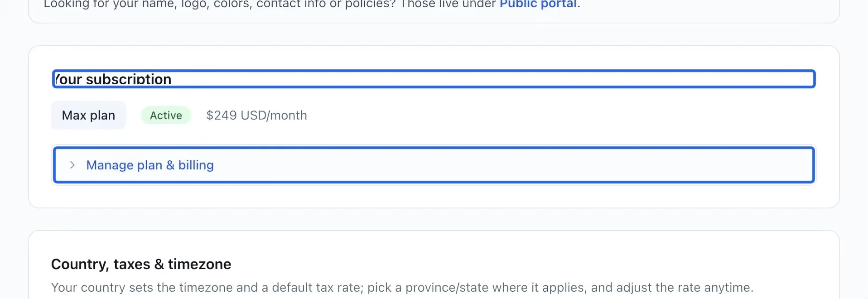This screenshot has width=868, height=299.
Task: Click the green Active status badge
Action: pyautogui.click(x=166, y=115)
